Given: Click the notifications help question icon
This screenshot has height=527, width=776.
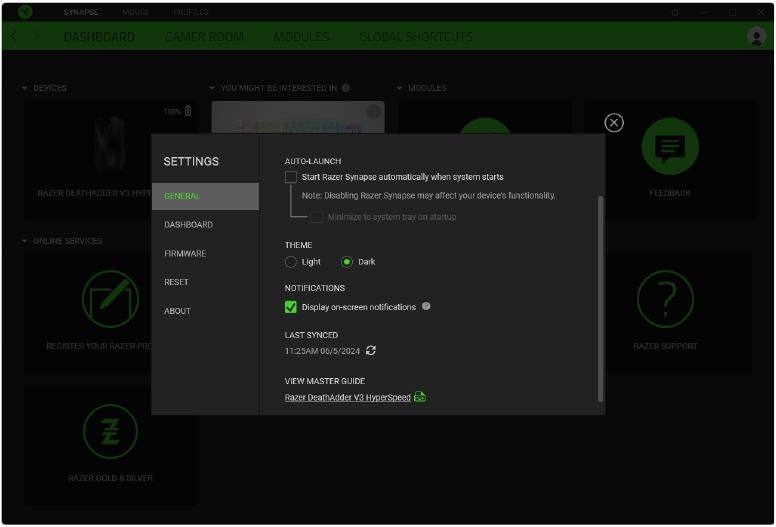Looking at the screenshot, I should tap(426, 306).
